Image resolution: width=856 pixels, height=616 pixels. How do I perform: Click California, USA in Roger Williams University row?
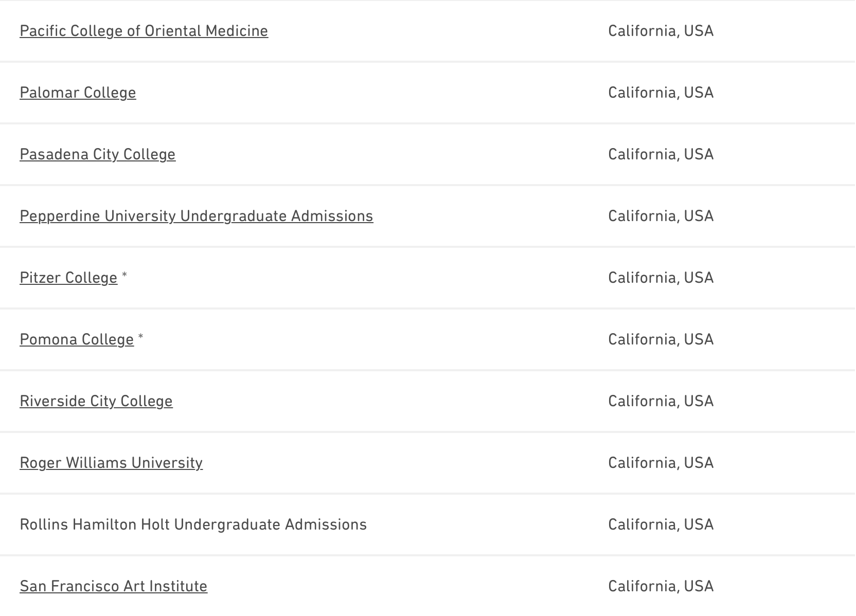coord(661,463)
